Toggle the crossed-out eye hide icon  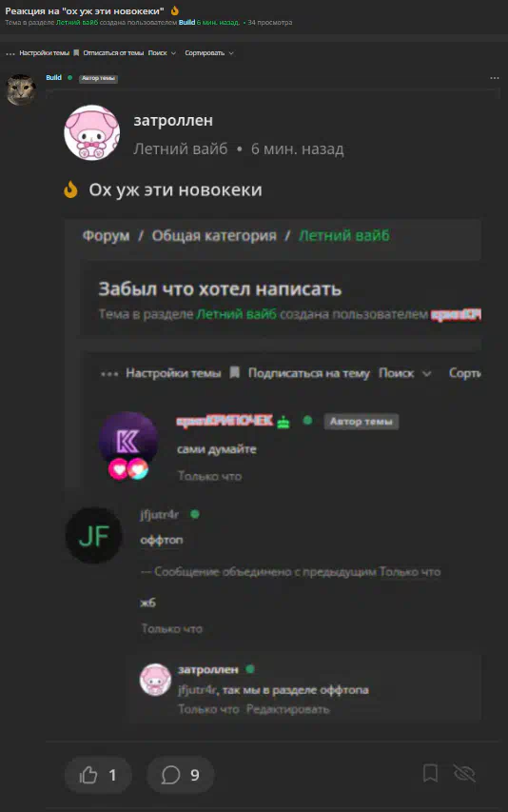(464, 774)
